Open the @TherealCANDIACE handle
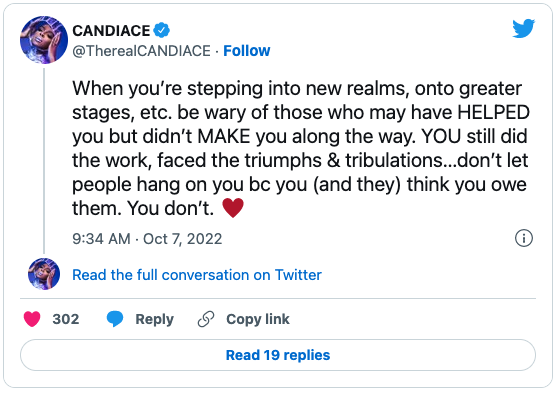 tap(141, 51)
